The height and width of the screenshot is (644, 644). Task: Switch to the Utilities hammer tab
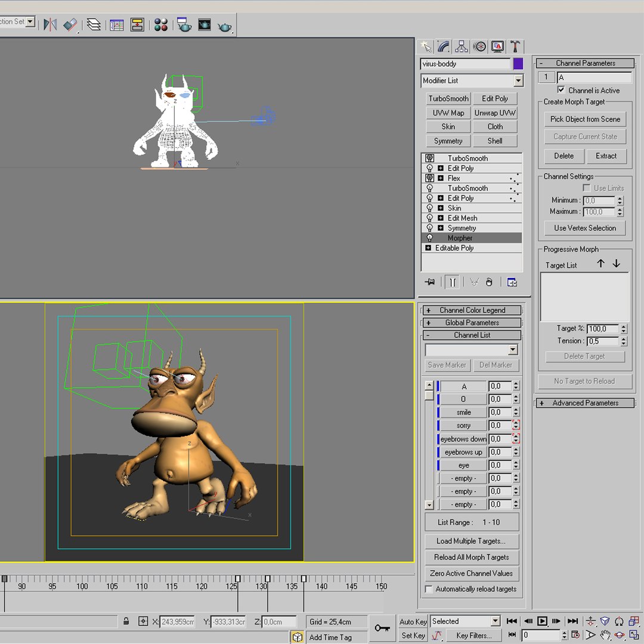click(x=515, y=47)
